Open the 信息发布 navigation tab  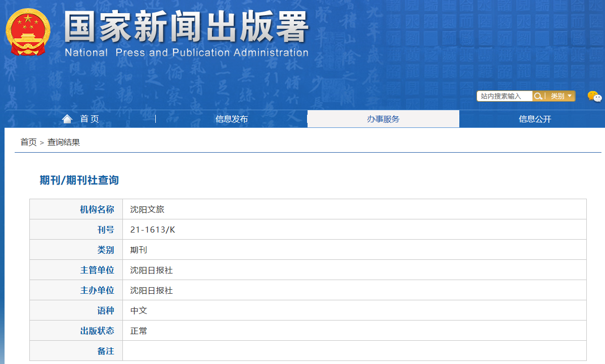[x=232, y=119]
